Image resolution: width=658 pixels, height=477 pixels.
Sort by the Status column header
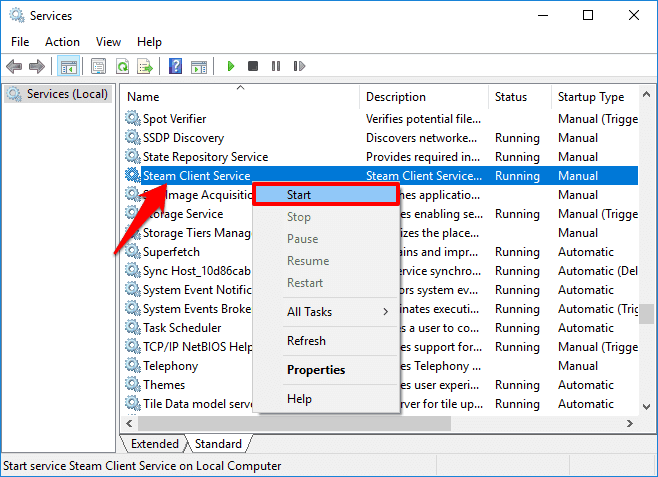[520, 96]
